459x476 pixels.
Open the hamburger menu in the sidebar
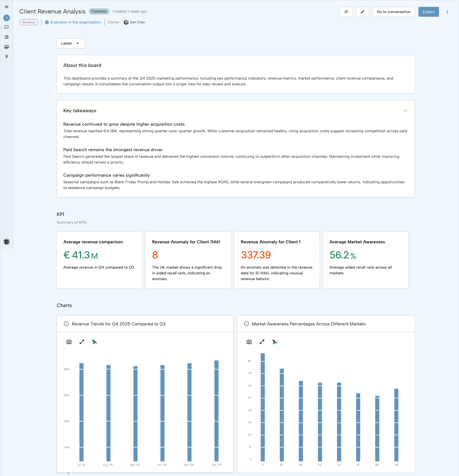click(x=7, y=7)
